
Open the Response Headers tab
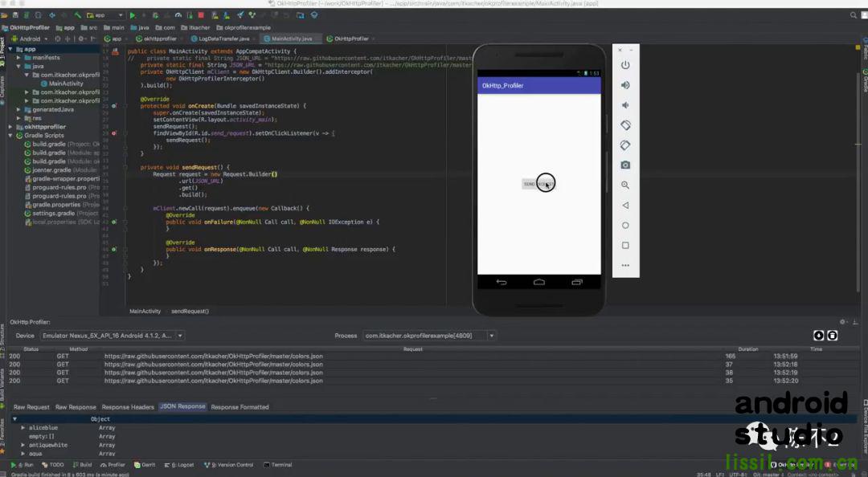128,406
